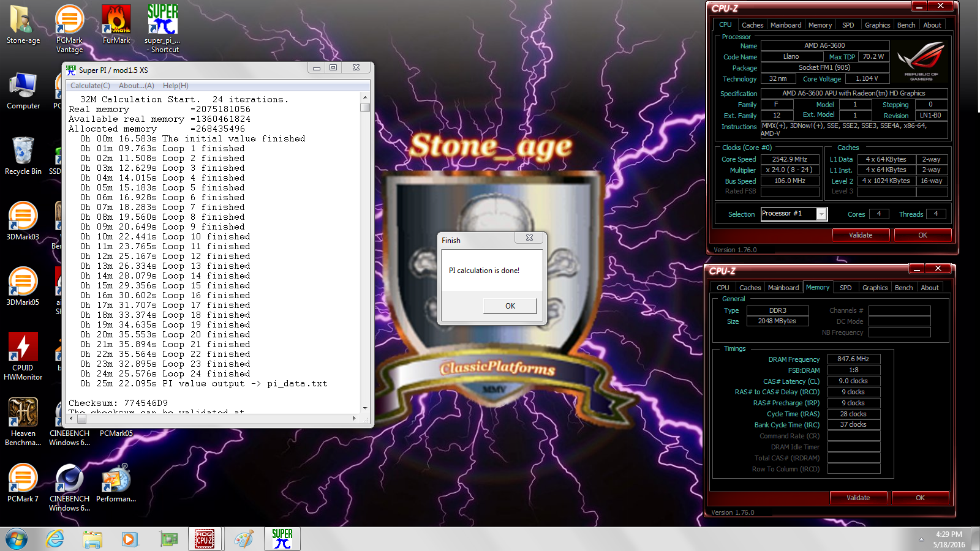The image size is (980, 551).
Task: Open the Calculate(C) menu in Super PI
Action: 90,86
